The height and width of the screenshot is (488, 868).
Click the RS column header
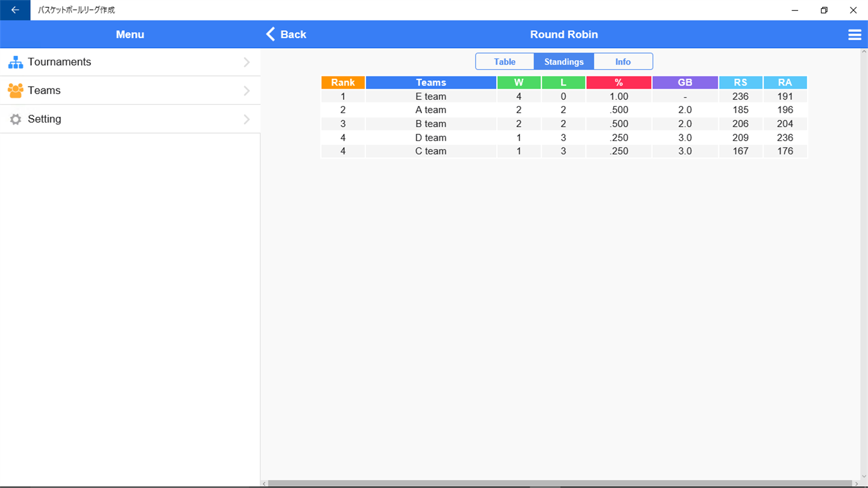(x=740, y=83)
